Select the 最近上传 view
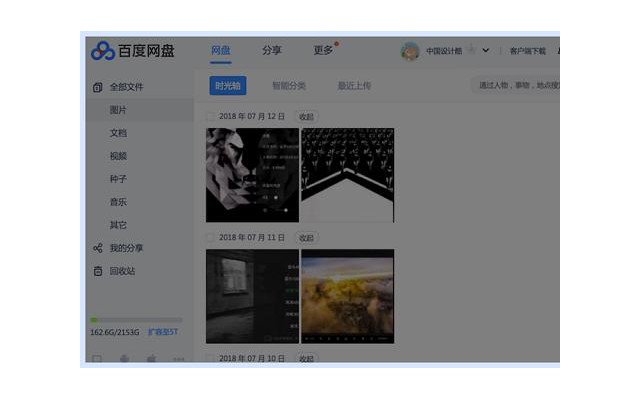The width and height of the screenshot is (640, 400). pyautogui.click(x=354, y=86)
